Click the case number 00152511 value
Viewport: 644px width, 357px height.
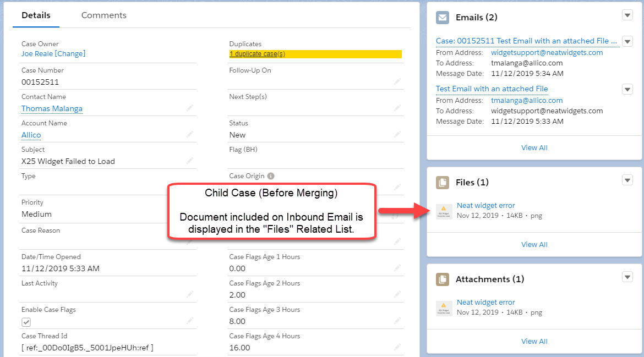pyautogui.click(x=40, y=82)
